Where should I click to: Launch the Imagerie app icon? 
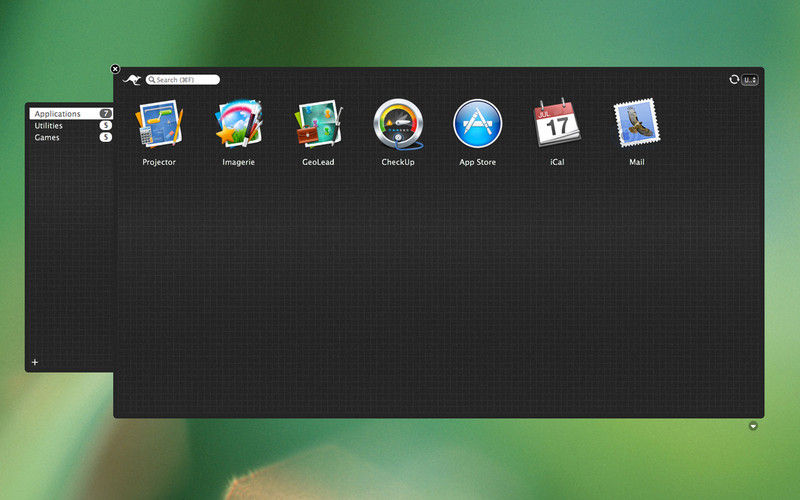239,124
